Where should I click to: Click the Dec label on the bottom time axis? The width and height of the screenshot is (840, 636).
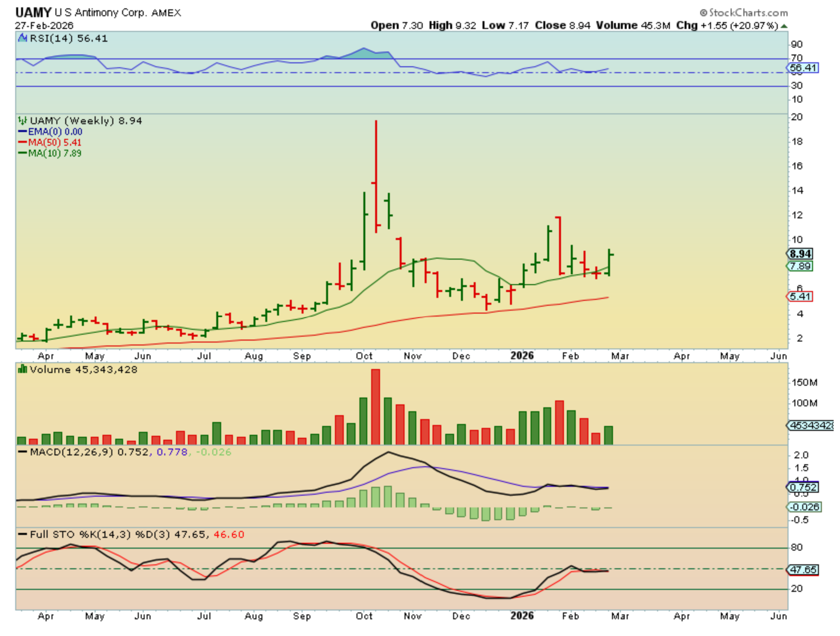coord(461,616)
